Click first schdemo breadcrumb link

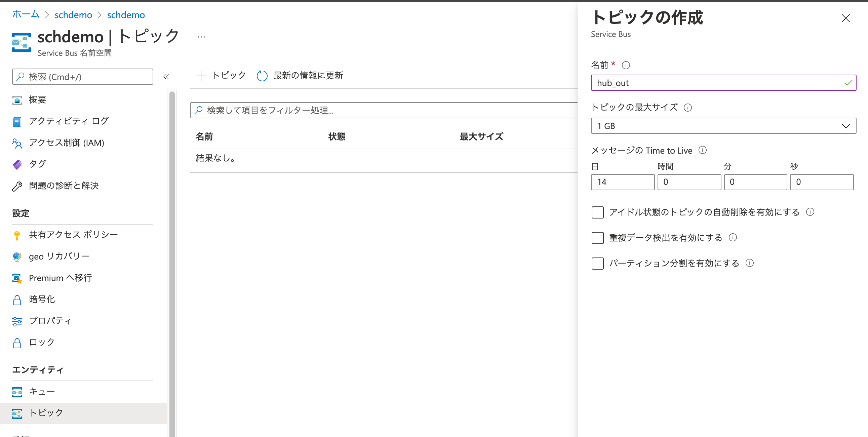(73, 15)
